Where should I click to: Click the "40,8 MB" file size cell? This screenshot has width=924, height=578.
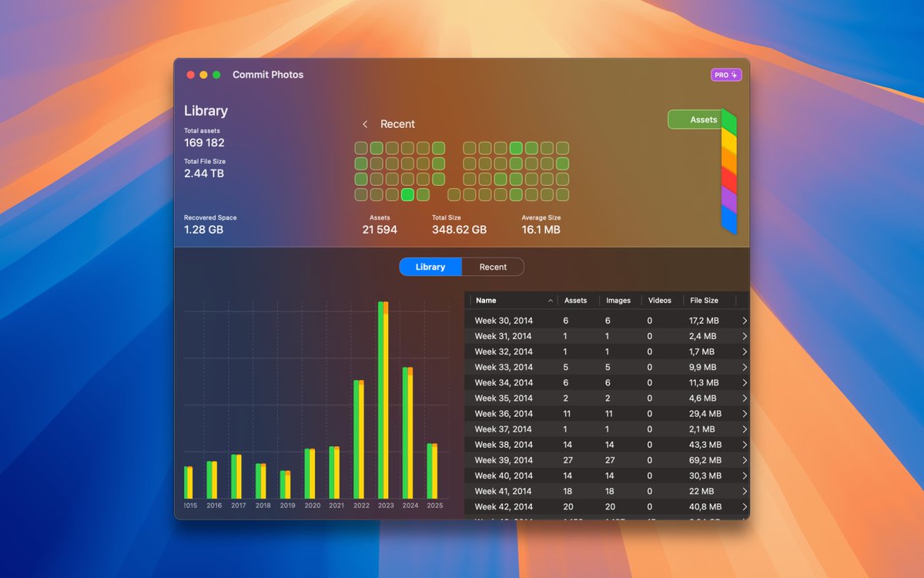click(x=705, y=506)
